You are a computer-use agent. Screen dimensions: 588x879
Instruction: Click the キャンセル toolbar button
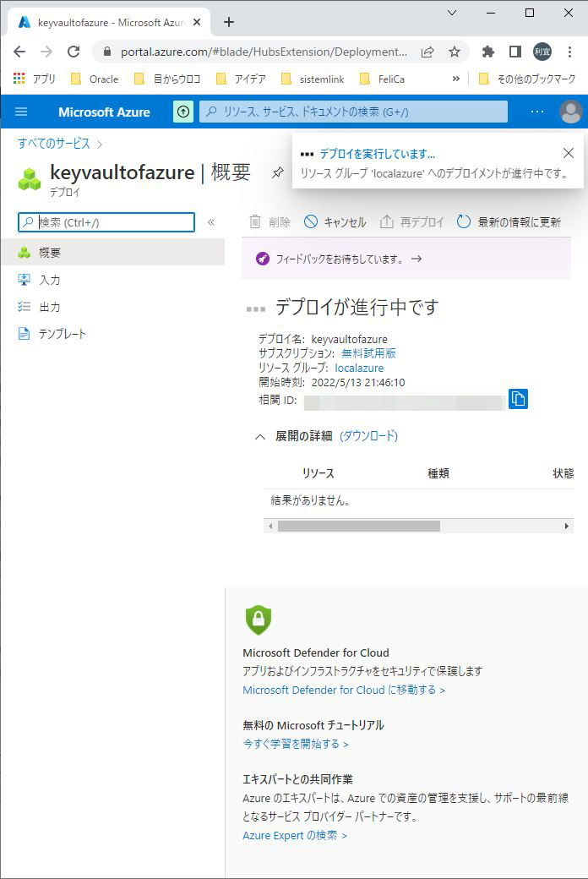coord(335,222)
